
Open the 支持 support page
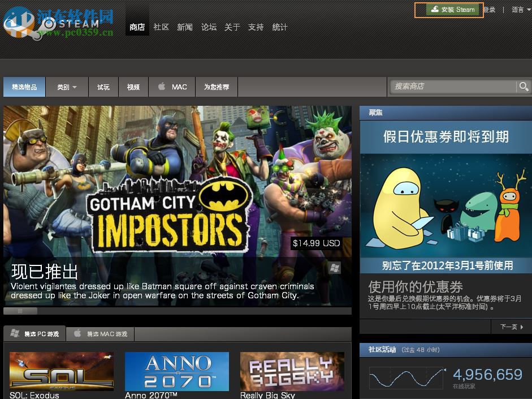pos(256,27)
